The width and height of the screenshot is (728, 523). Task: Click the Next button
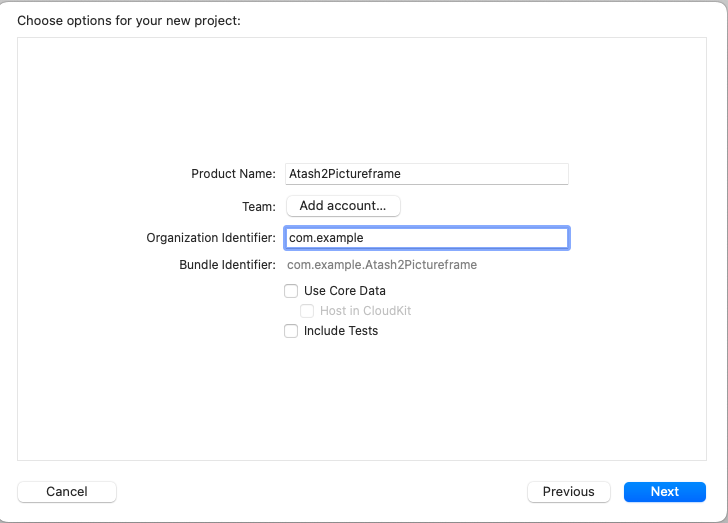pyautogui.click(x=664, y=492)
